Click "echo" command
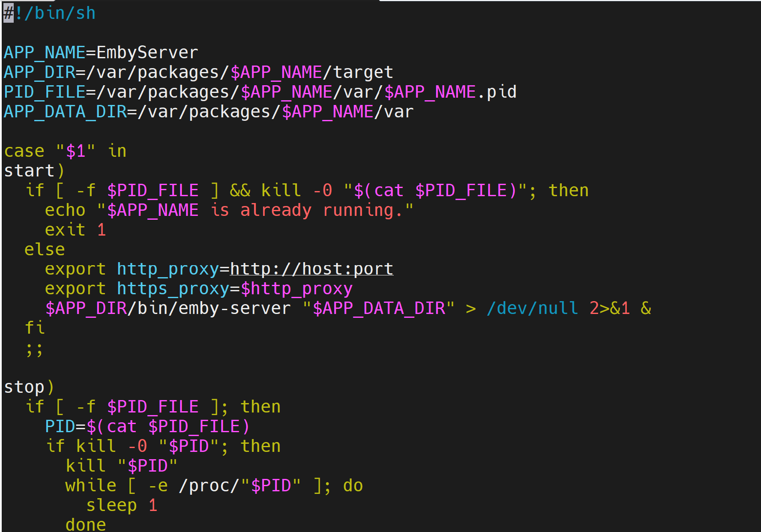761x532 pixels. point(65,210)
